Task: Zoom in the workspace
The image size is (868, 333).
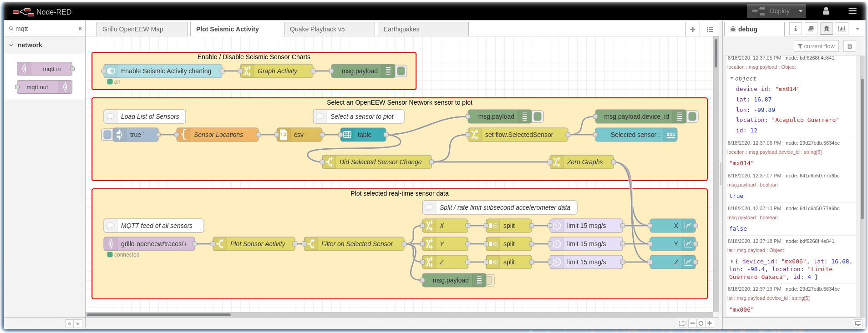Action: [710, 323]
